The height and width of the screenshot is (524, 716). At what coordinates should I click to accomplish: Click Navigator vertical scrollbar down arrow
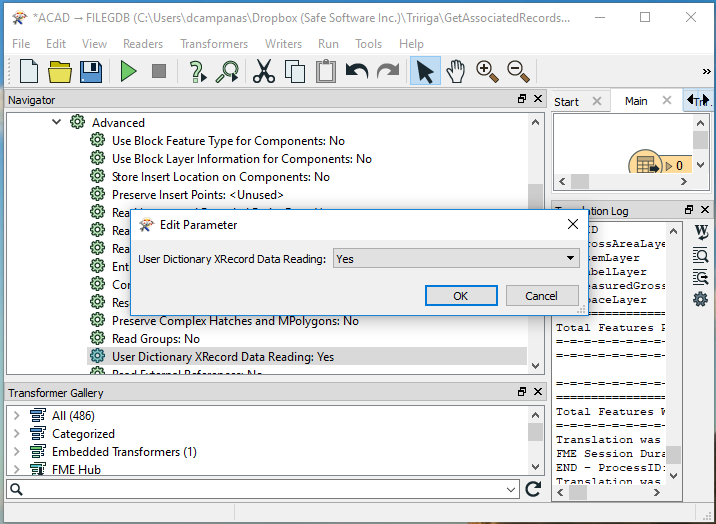[x=536, y=366]
